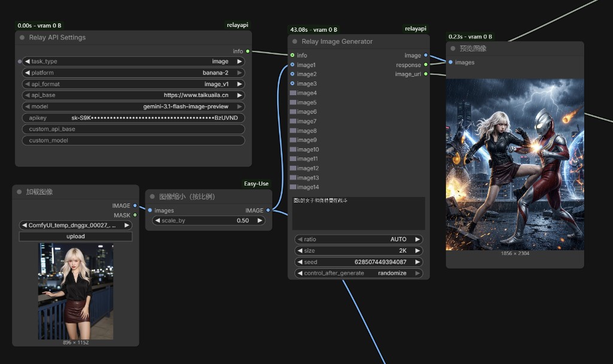Toggle the image9 input slot

(293, 140)
